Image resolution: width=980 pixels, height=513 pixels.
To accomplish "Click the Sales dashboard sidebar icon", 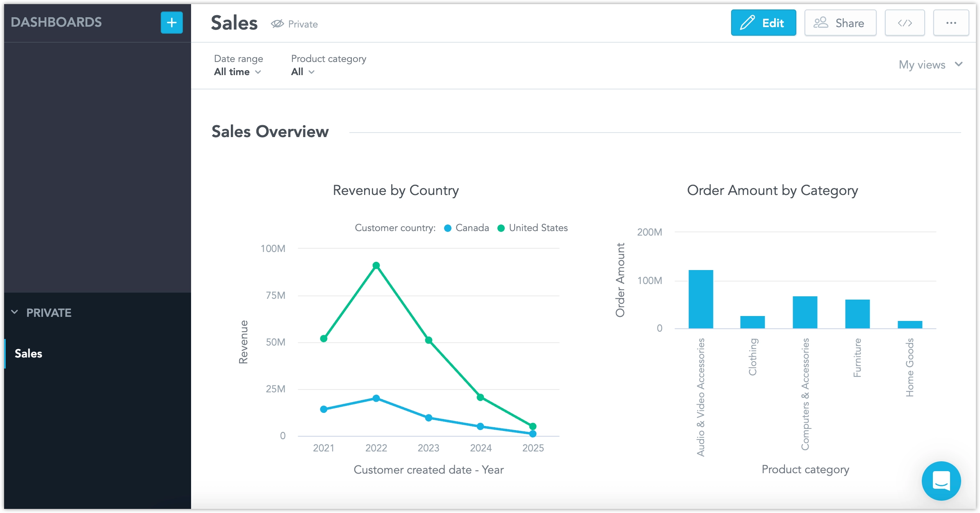I will click(28, 353).
